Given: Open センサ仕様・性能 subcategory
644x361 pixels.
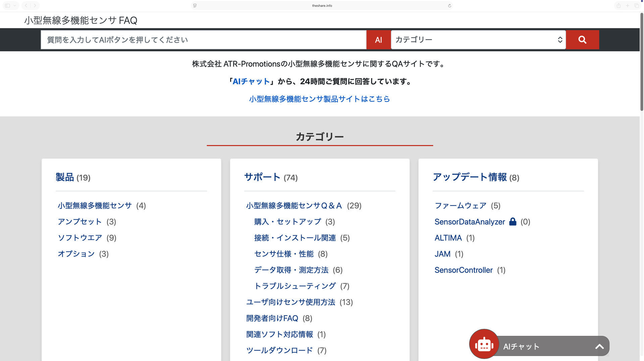Looking at the screenshot, I should pyautogui.click(x=284, y=254).
